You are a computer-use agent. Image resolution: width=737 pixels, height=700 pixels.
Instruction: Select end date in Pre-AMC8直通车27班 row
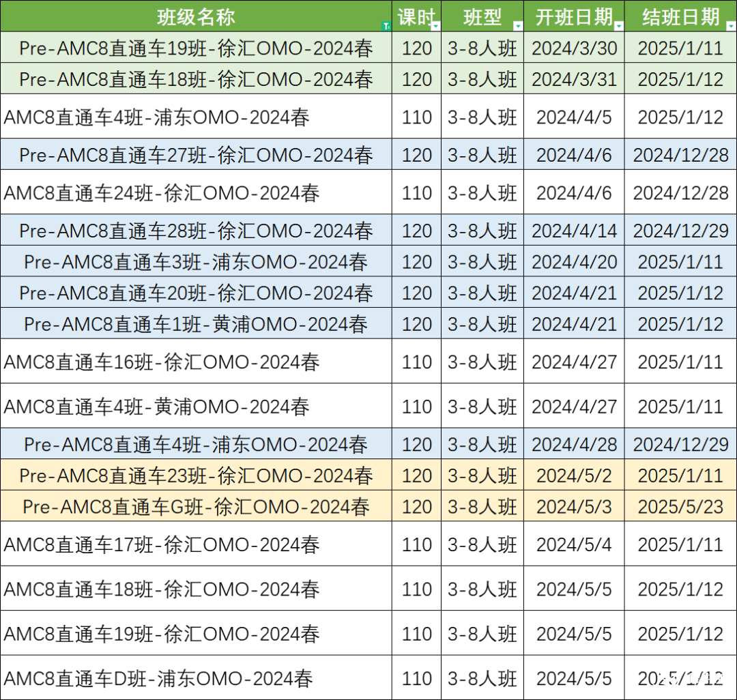tap(680, 154)
